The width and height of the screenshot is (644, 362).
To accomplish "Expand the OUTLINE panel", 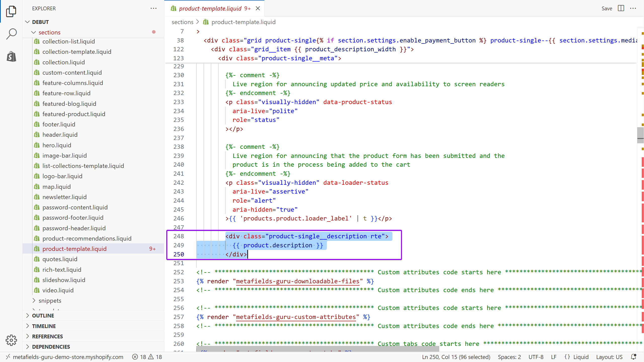I will [43, 315].
